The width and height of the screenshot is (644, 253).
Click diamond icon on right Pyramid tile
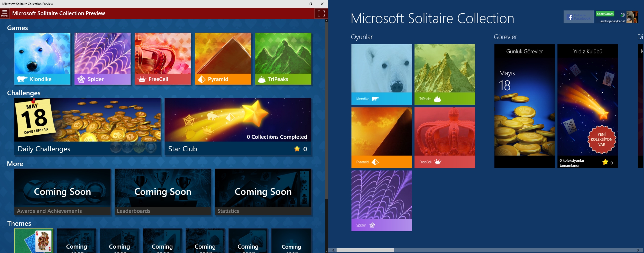click(x=375, y=162)
